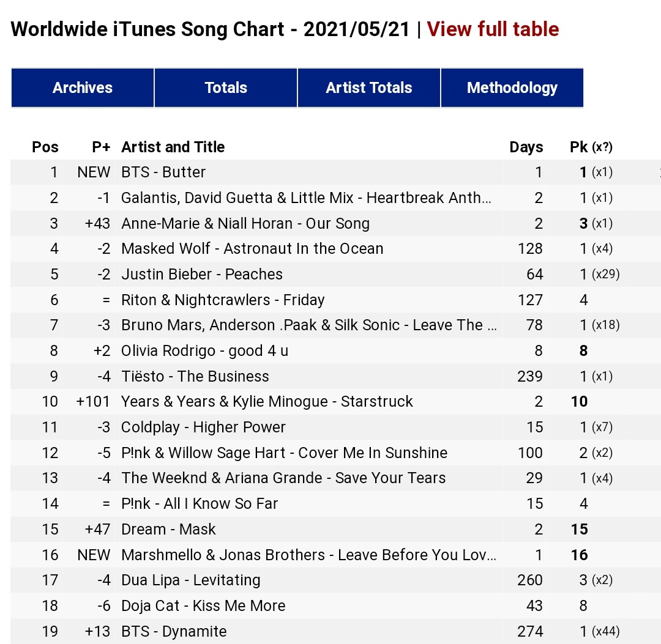
Task: Select Dua Lipa - Levitating entry
Action: (191, 580)
